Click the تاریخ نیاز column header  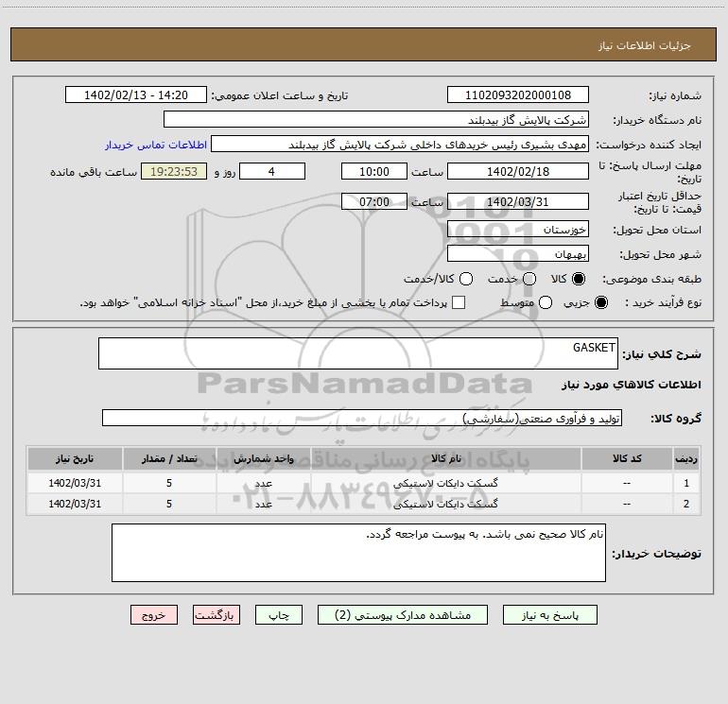tap(75, 459)
